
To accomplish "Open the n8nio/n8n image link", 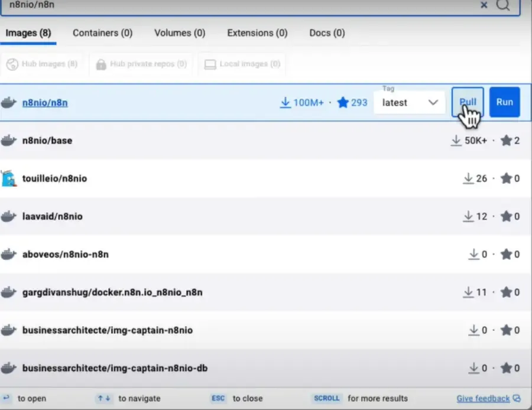I will (x=45, y=103).
